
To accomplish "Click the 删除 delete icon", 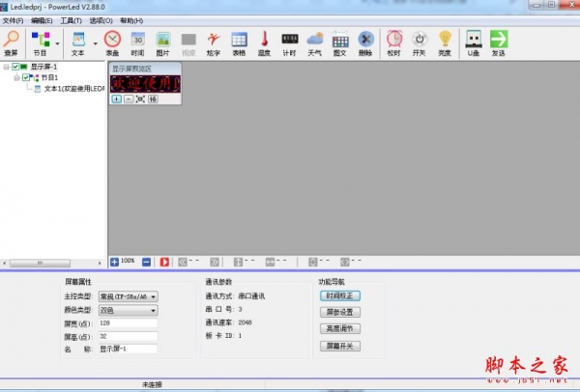I will pyautogui.click(x=365, y=42).
